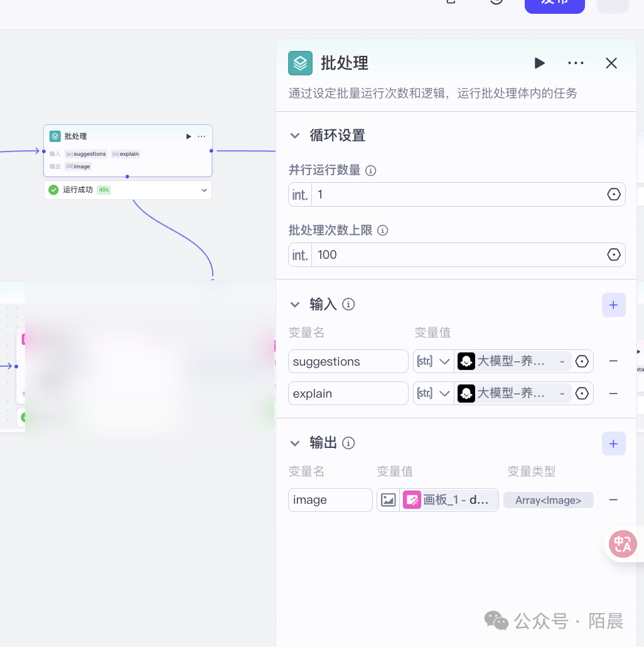Select image output tag on canvas node
644x647 pixels.
coord(78,166)
